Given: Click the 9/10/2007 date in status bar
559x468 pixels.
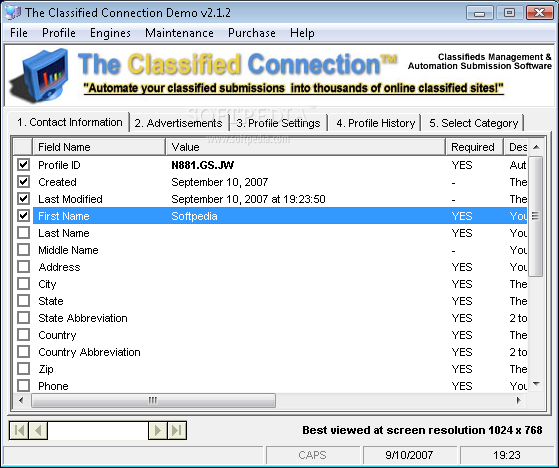Looking at the screenshot, I should pos(409,455).
